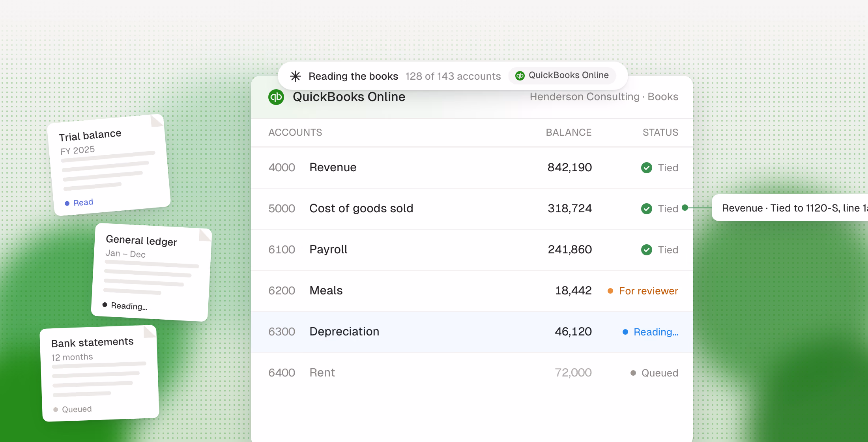Click the QuickBooks Online panel title
The height and width of the screenshot is (442, 868).
(349, 97)
